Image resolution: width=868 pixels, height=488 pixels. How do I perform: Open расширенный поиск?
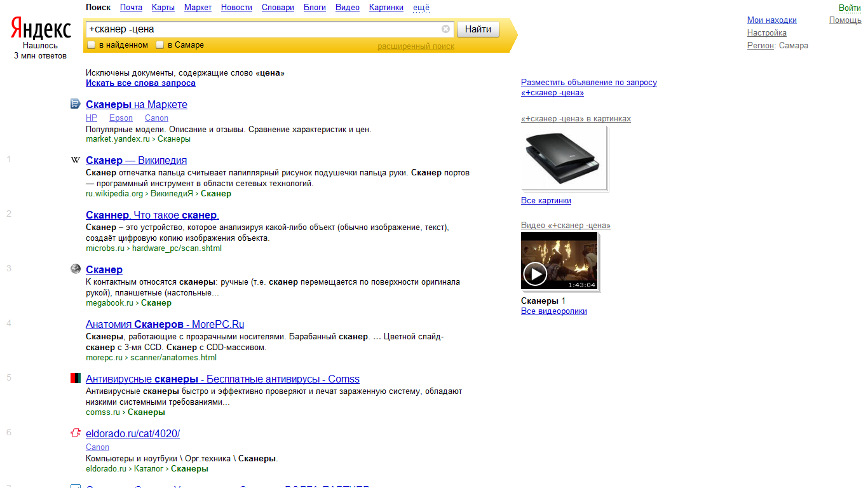416,46
